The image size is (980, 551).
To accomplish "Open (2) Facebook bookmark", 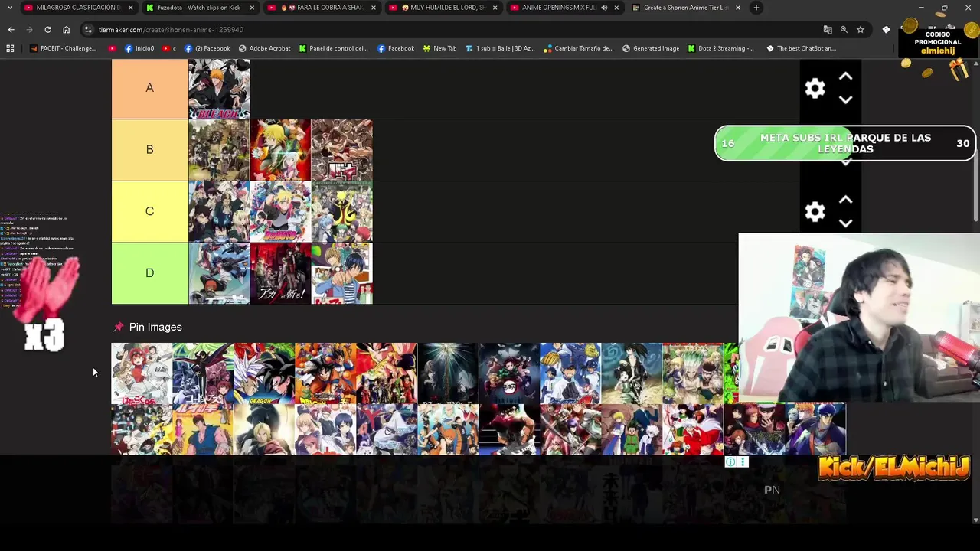I will 207,48.
